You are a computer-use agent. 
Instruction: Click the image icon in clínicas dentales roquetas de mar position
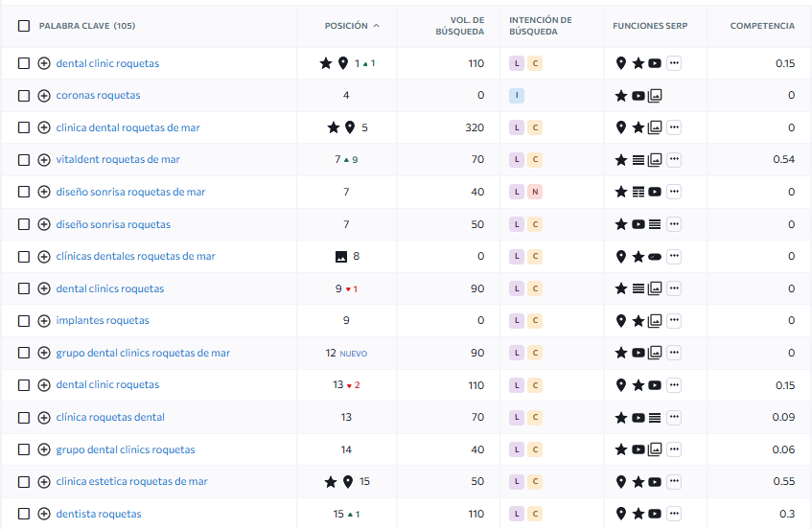(340, 257)
